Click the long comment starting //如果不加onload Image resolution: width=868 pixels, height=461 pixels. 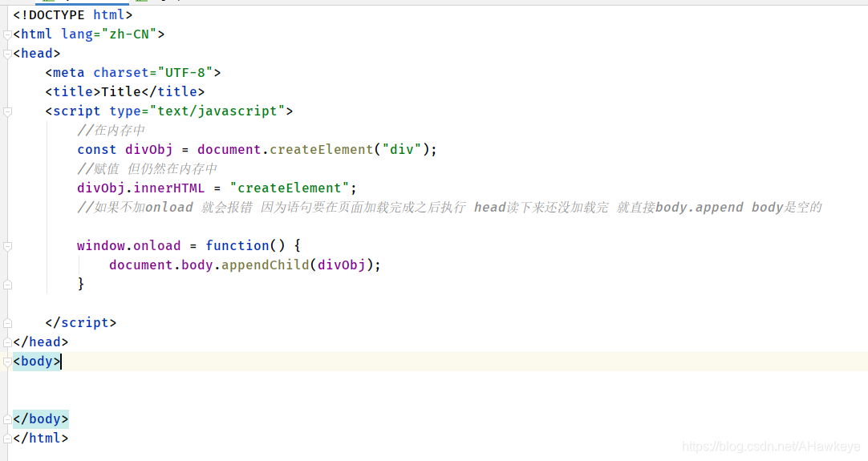point(449,208)
